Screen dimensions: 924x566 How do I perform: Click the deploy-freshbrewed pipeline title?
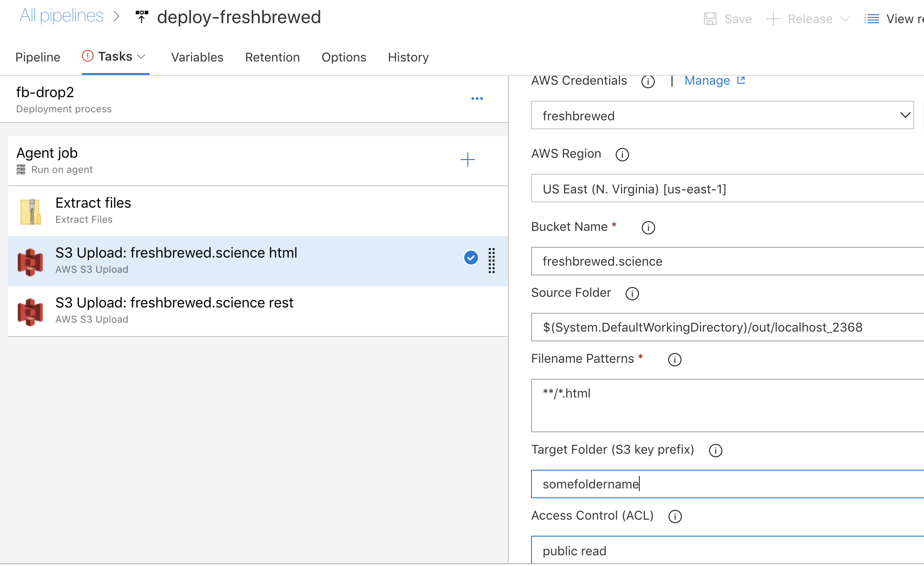(x=239, y=17)
